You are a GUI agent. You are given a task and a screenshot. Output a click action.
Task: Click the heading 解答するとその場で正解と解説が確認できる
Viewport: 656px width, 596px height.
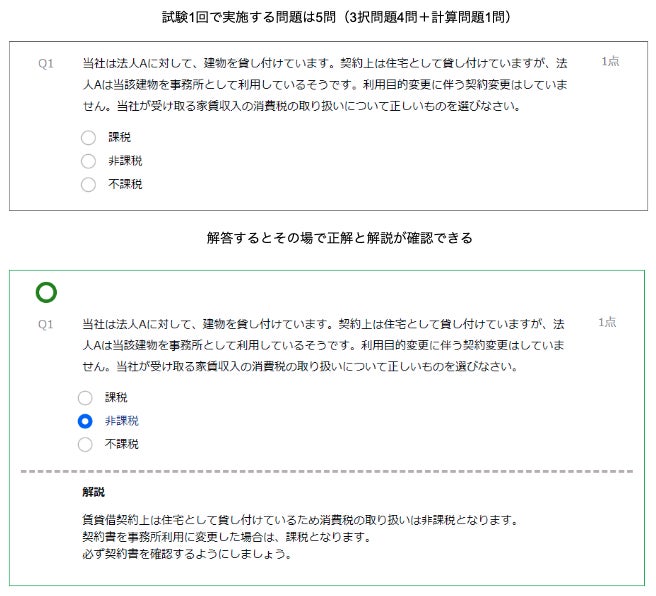point(340,238)
